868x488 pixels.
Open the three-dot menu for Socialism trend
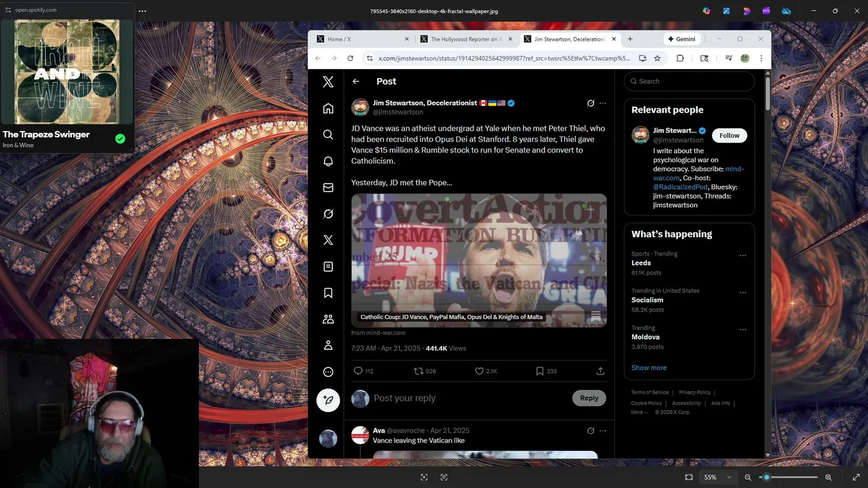click(x=743, y=293)
